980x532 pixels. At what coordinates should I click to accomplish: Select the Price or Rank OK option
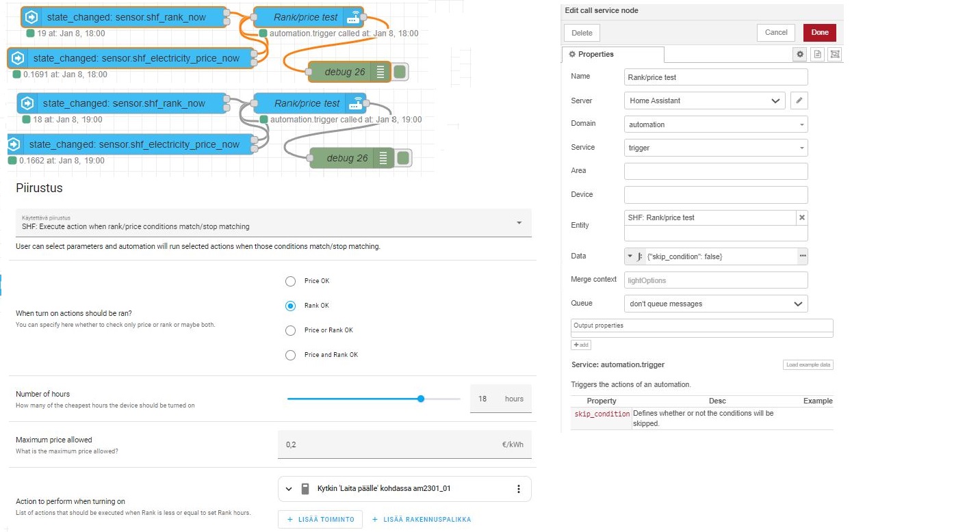[x=291, y=330]
